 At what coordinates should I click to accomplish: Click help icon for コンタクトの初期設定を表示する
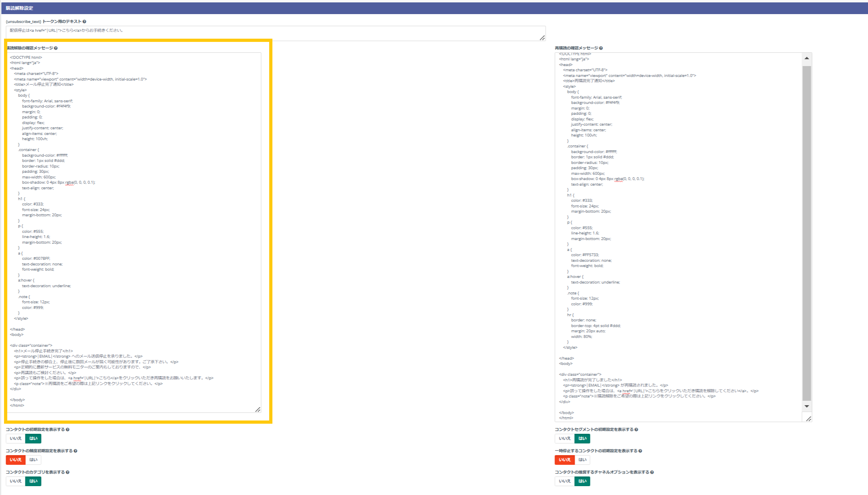tap(67, 430)
